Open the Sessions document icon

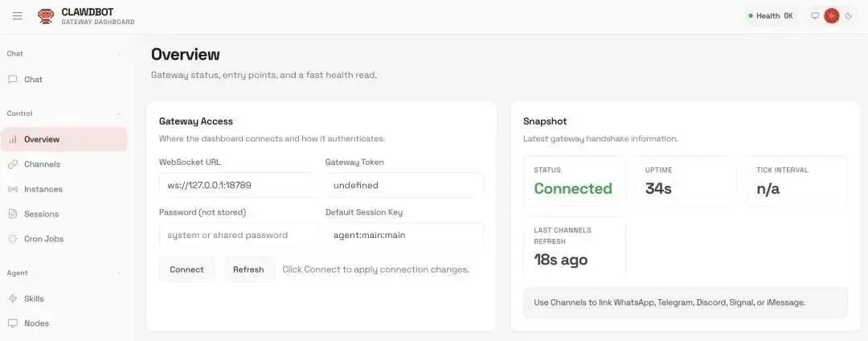tap(13, 214)
